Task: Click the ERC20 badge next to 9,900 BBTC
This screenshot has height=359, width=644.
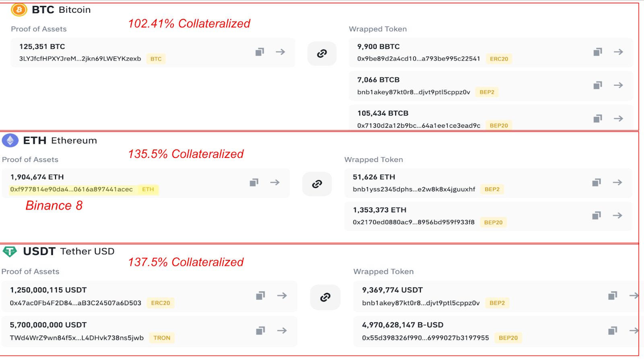Action: click(x=499, y=58)
